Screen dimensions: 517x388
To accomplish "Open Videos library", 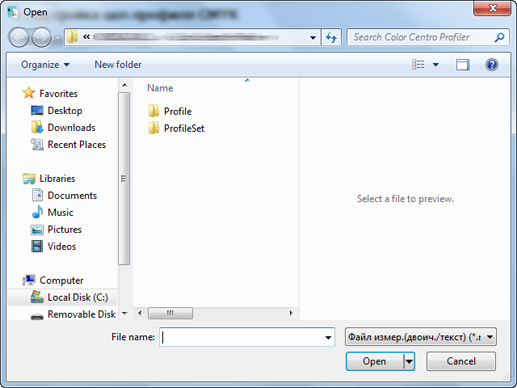I will click(62, 247).
